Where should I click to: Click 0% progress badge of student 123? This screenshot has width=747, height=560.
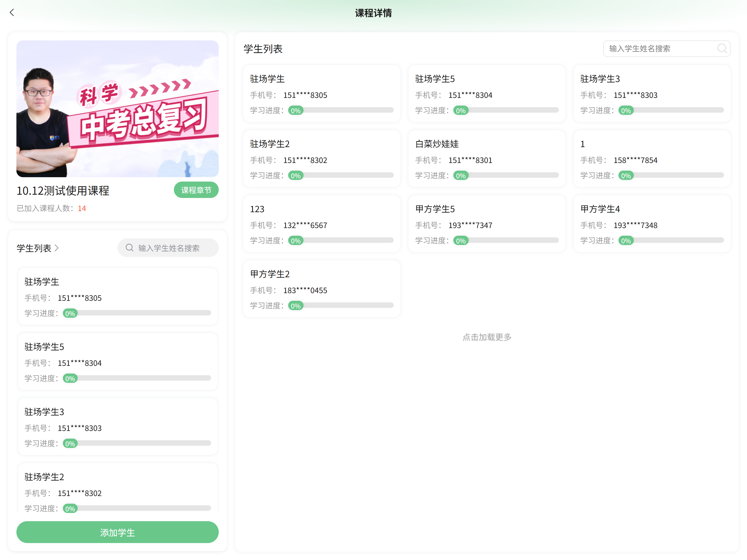296,241
